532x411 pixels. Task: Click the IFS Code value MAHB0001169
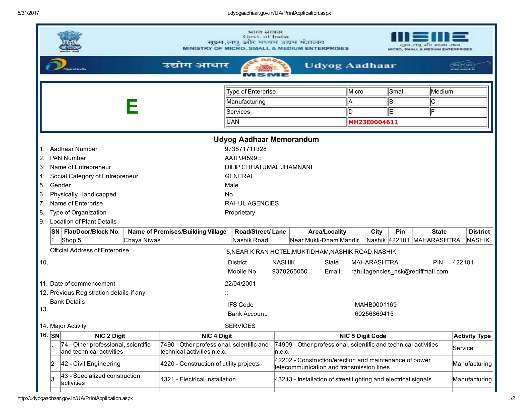coord(375,305)
